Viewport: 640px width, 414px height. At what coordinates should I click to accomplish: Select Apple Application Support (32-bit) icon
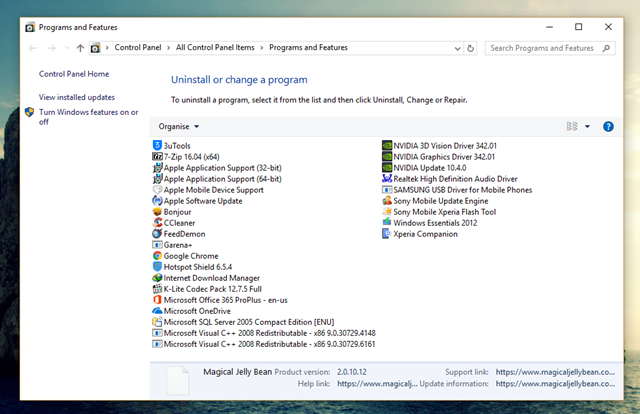coord(157,167)
